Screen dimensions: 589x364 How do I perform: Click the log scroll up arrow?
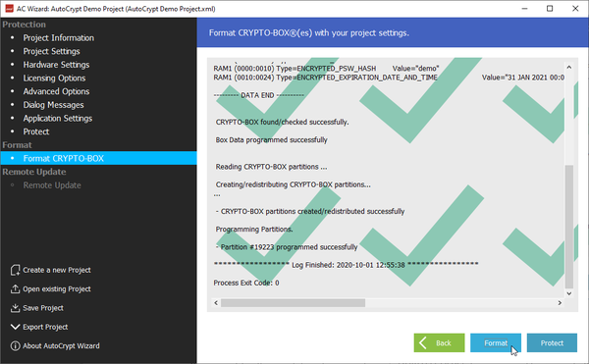tap(568, 67)
